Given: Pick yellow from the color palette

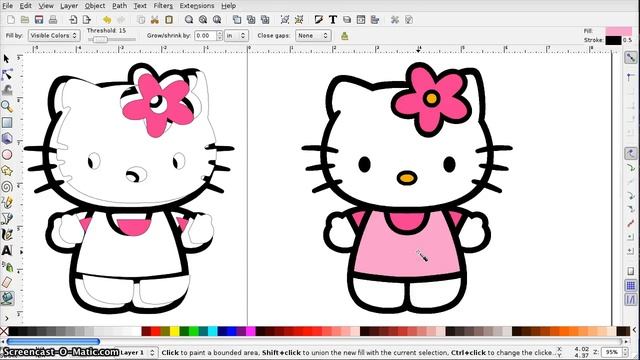Looking at the screenshot, I should 175,331.
